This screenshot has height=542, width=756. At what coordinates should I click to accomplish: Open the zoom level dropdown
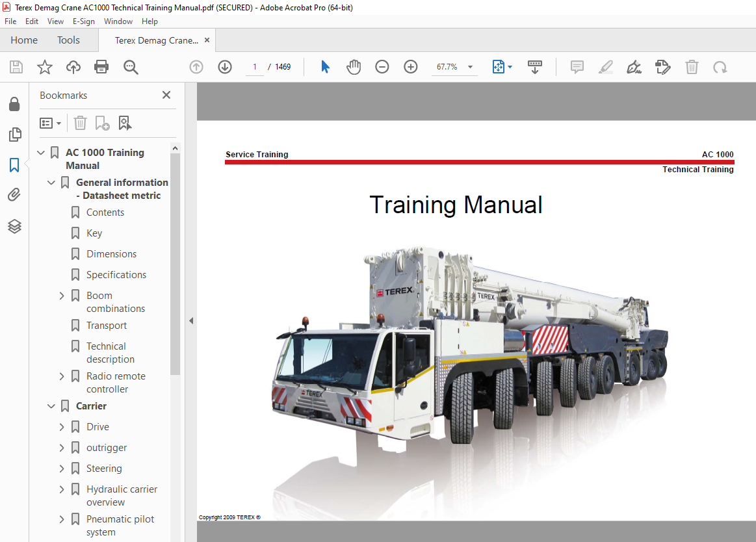point(470,67)
